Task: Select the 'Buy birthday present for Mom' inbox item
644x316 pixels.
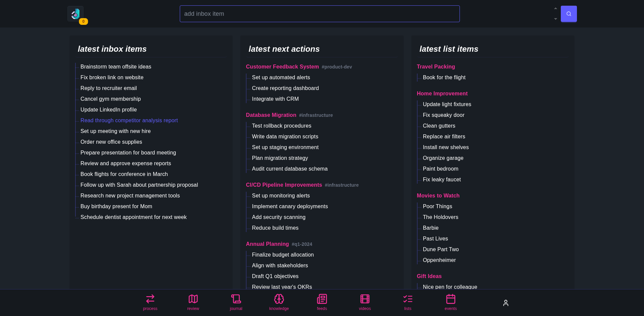Action: coord(116,206)
